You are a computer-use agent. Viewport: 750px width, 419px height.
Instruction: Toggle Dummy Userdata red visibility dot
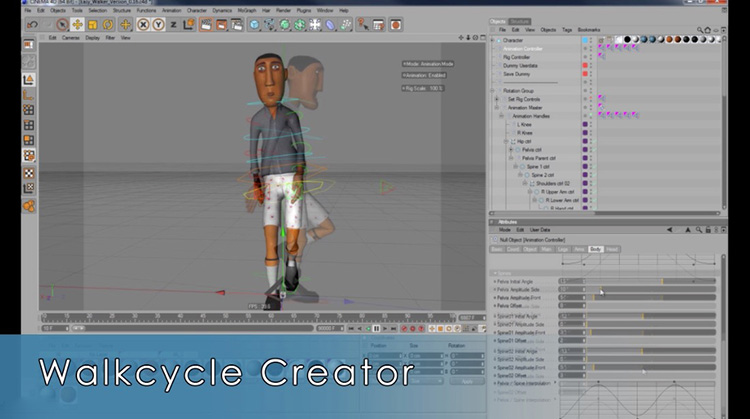tap(585, 66)
